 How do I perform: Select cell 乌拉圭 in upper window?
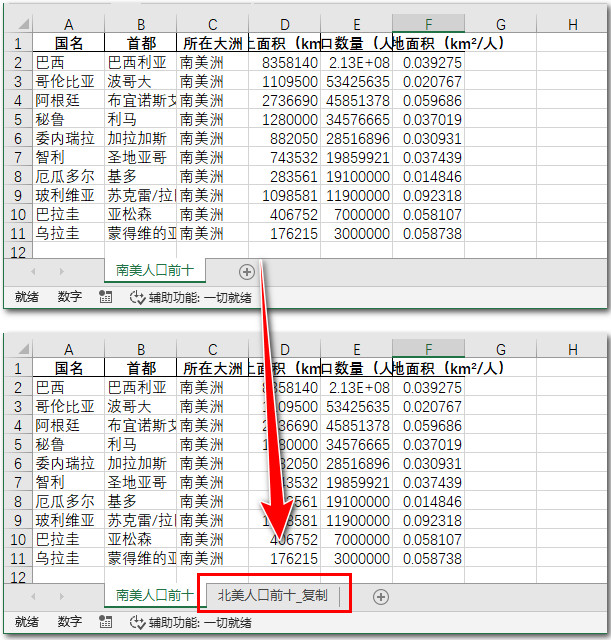[x=69, y=233]
